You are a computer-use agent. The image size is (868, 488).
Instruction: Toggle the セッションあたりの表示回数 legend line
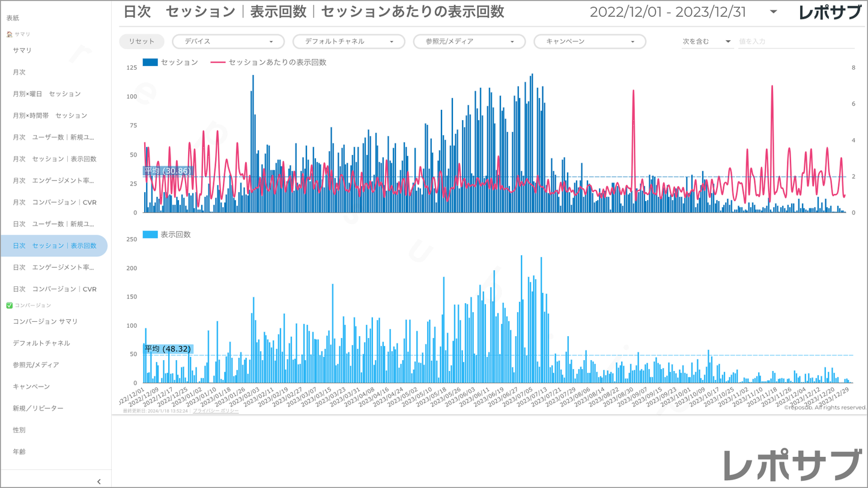pos(218,62)
